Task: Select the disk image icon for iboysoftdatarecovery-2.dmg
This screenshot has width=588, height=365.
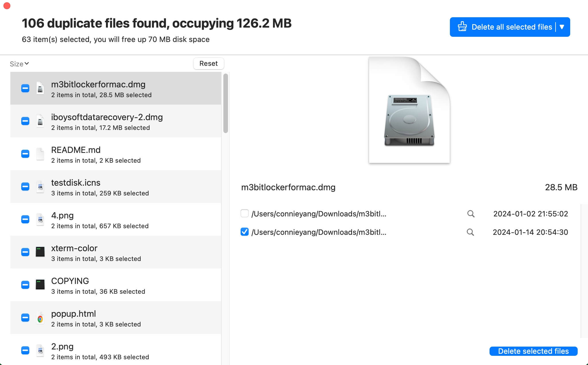Action: 40,121
